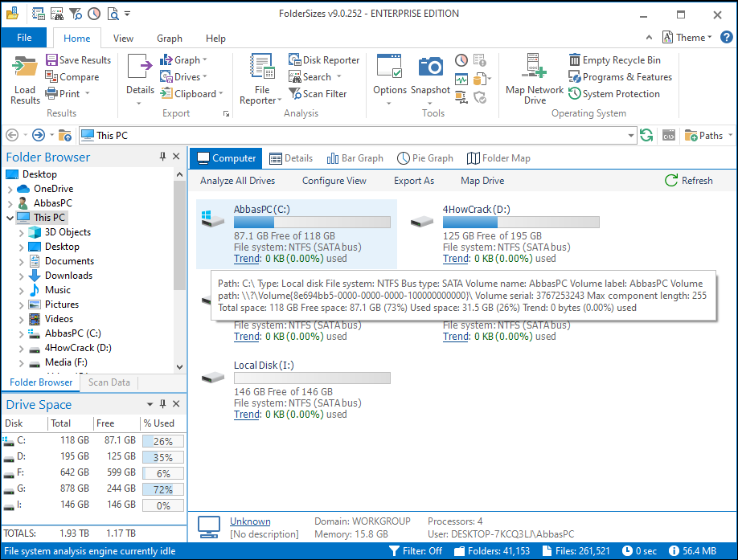Open the Help ribbon tab
The height and width of the screenshot is (560, 738).
(215, 38)
